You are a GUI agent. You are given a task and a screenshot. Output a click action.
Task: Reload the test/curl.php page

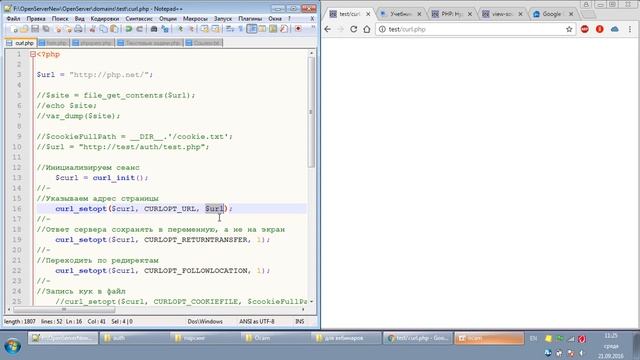[353, 29]
